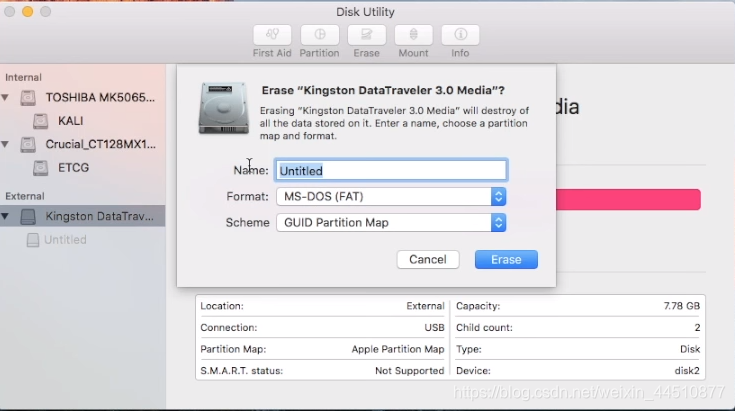The height and width of the screenshot is (411, 735).
Task: Click the Cancel button
Action: point(428,260)
